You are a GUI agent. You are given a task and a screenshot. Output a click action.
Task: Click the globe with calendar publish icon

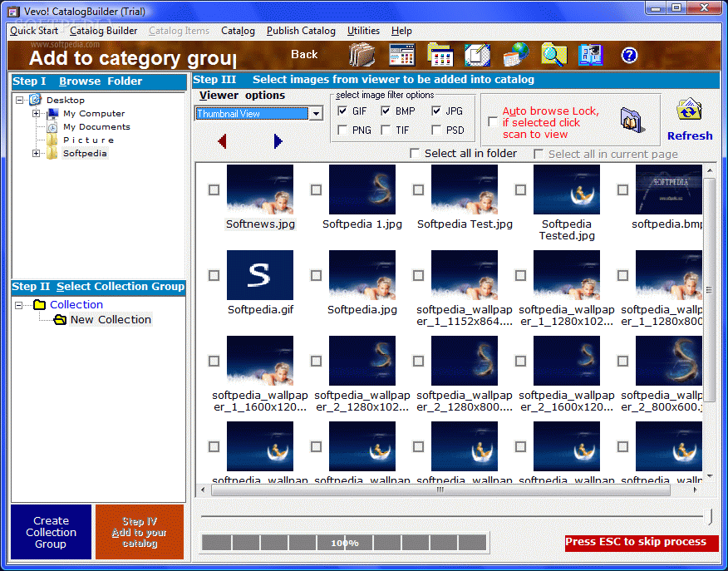click(x=516, y=55)
